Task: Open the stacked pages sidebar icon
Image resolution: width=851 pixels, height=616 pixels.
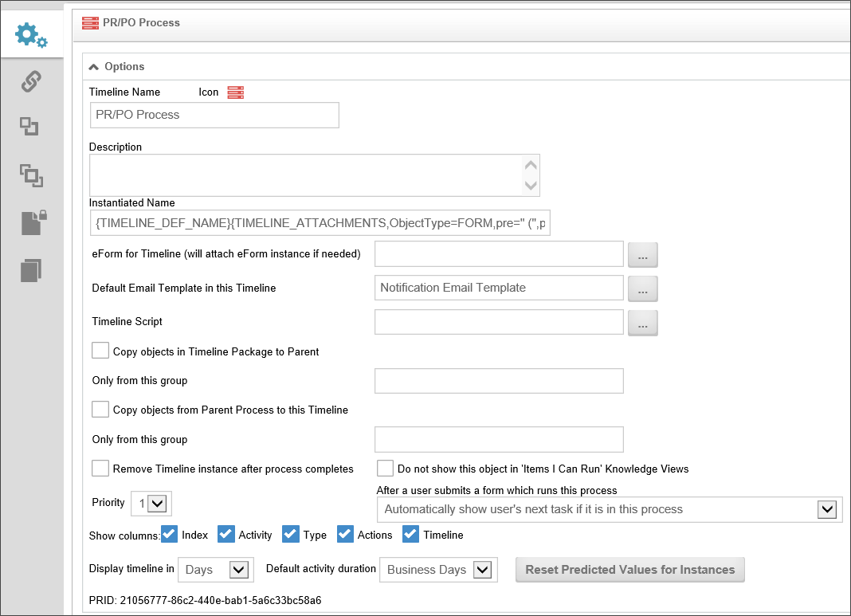Action: 31,270
